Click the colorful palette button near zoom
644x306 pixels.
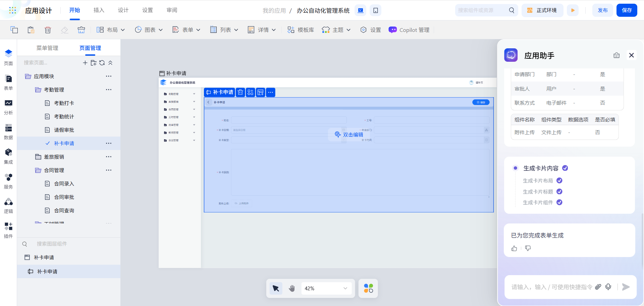click(x=368, y=288)
